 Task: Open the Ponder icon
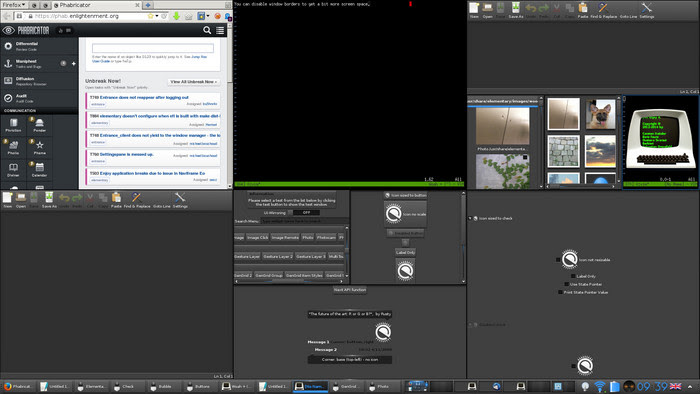39,125
